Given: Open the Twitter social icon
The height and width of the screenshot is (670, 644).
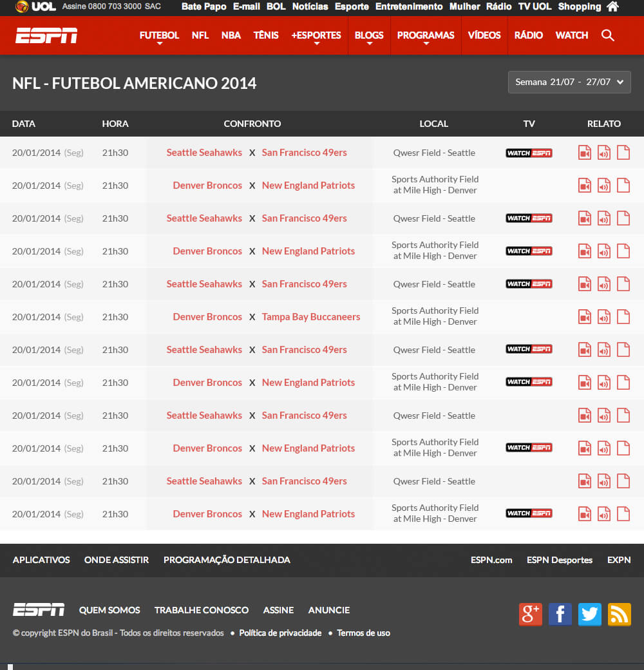Looking at the screenshot, I should coord(590,615).
